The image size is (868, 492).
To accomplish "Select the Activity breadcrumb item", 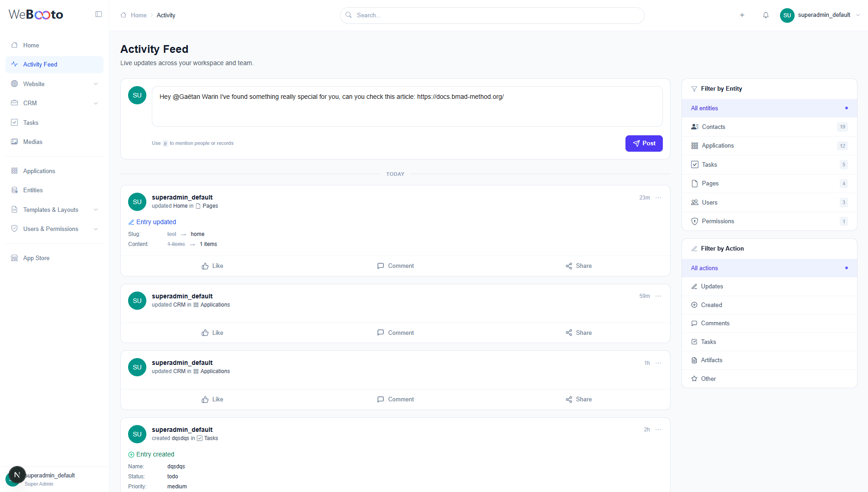I will 166,15.
